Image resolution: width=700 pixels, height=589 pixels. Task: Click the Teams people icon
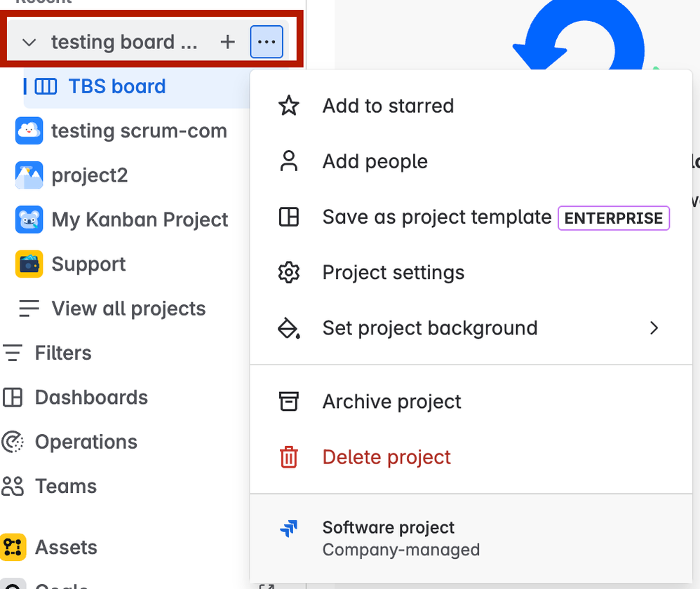[x=13, y=487]
